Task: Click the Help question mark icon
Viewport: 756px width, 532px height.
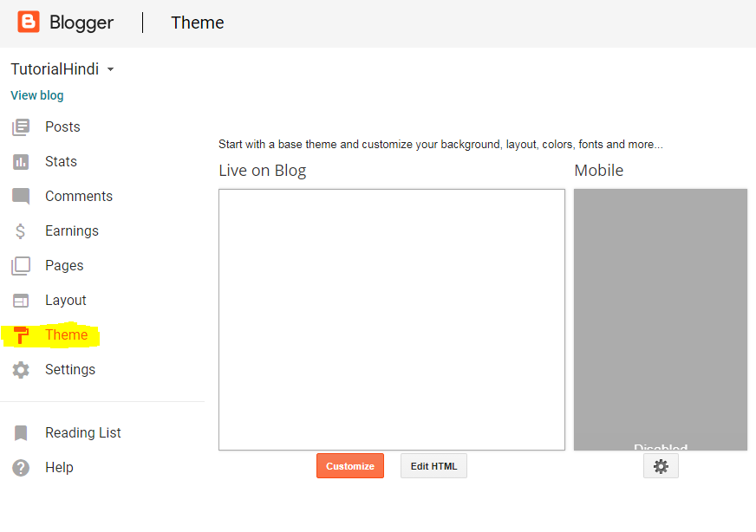Action: pyautogui.click(x=21, y=468)
